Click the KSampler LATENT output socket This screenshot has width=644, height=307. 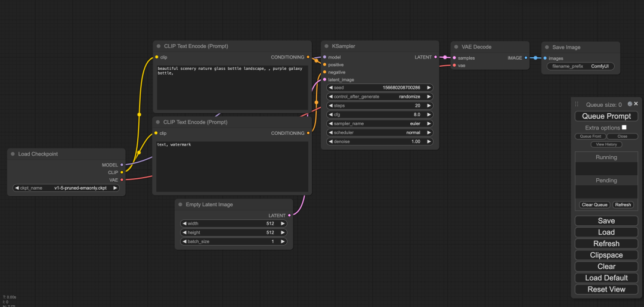click(x=435, y=57)
